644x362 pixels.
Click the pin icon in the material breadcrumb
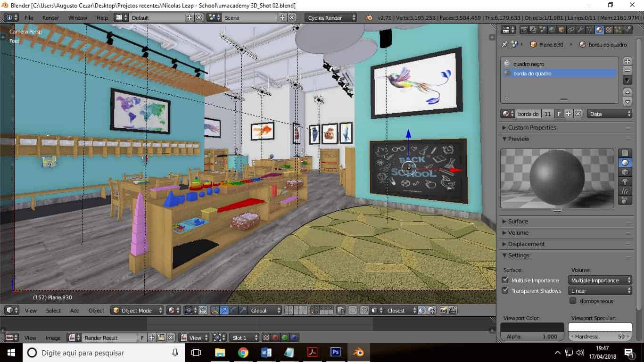[505, 44]
